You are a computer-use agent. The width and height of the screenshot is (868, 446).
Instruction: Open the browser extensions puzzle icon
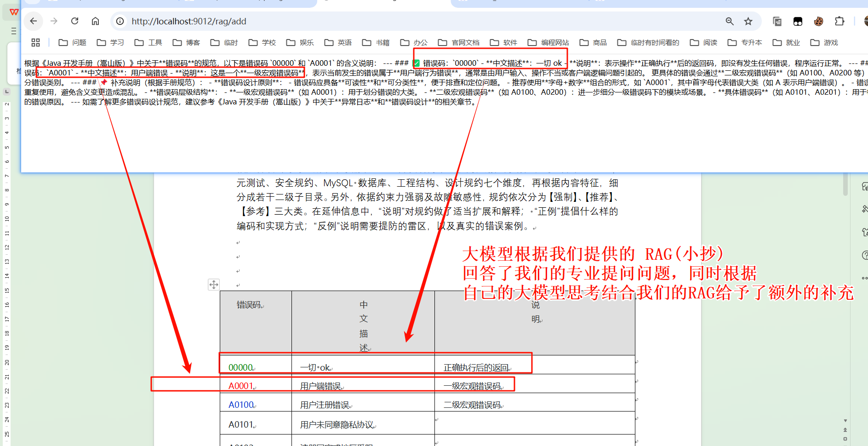click(x=839, y=21)
